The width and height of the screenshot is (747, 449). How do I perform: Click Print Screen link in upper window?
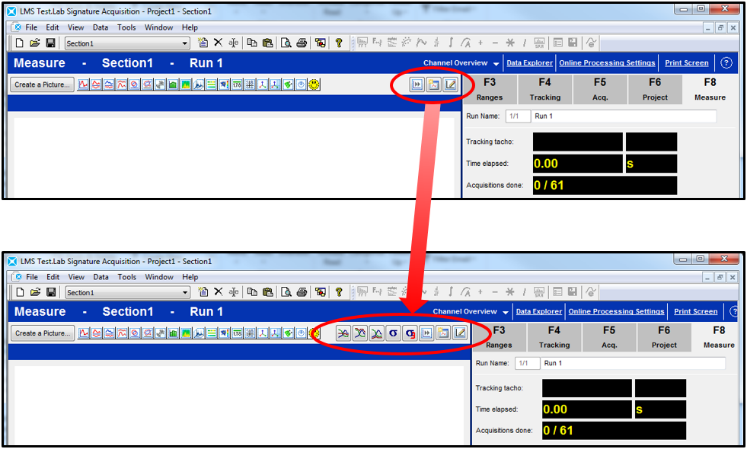coord(686,63)
